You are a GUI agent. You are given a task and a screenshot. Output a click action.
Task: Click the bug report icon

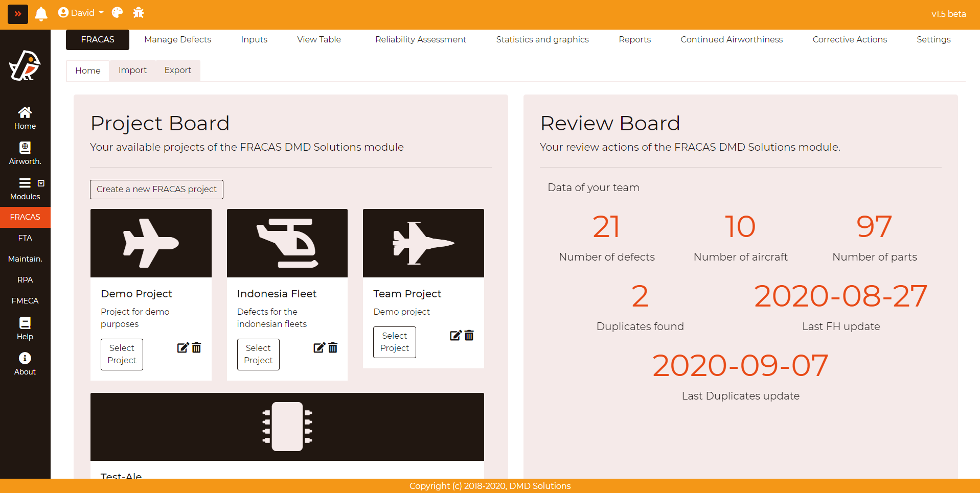[x=139, y=13]
